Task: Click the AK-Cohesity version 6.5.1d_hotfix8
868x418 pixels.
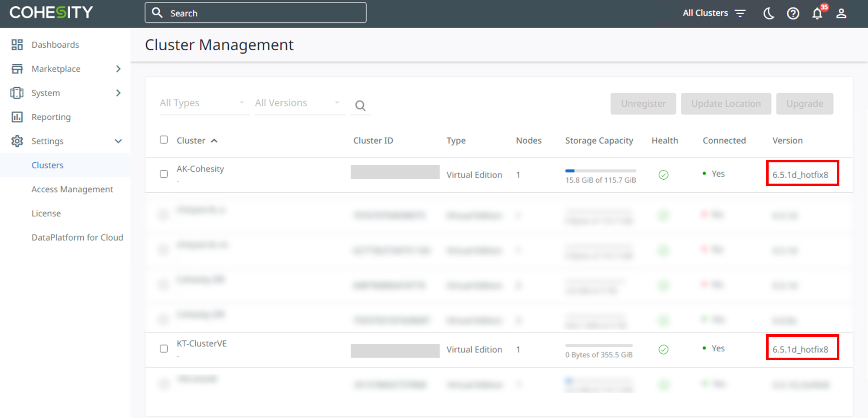Action: [x=800, y=175]
